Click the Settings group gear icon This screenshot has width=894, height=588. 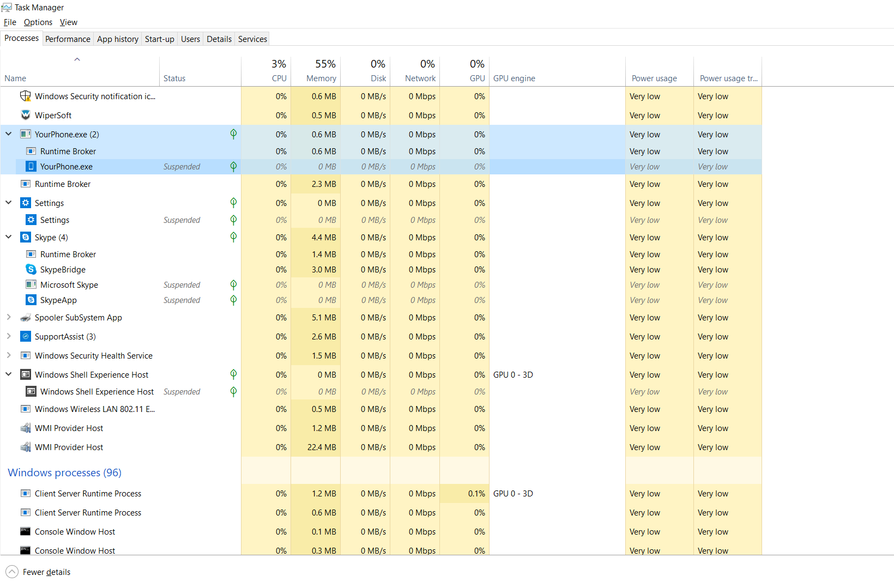pos(25,203)
